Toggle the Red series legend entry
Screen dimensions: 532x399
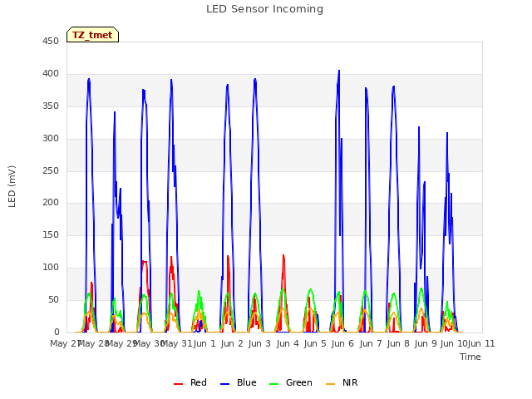coord(190,382)
